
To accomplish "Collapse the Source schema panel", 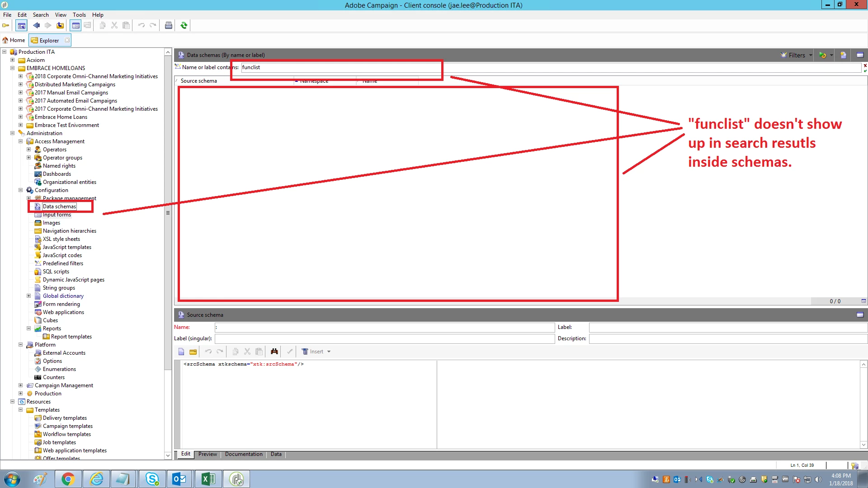I will [x=860, y=315].
